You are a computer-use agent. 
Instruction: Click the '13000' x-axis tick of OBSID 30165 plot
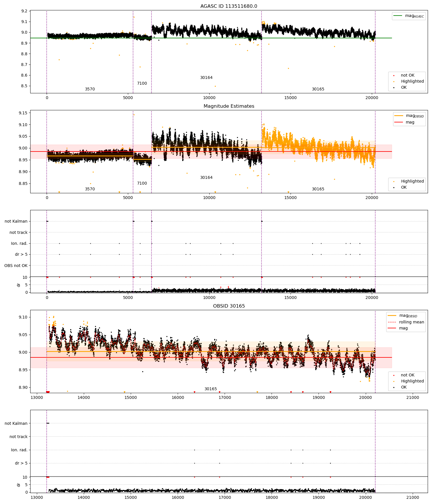tap(37, 397)
